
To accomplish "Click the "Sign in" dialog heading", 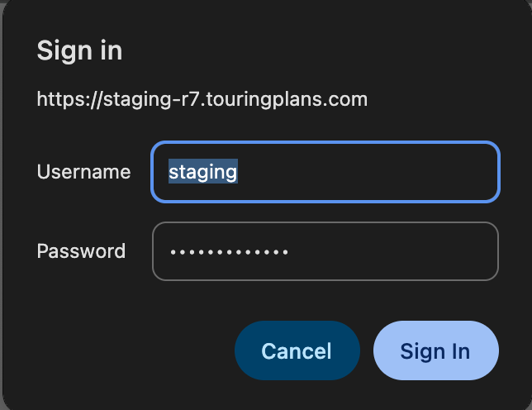I will pyautogui.click(x=79, y=50).
